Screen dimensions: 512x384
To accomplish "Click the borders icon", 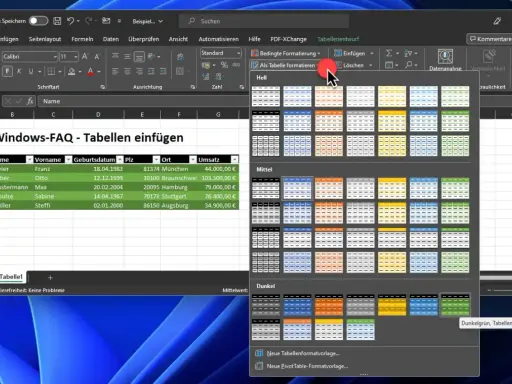I will pos(51,71).
